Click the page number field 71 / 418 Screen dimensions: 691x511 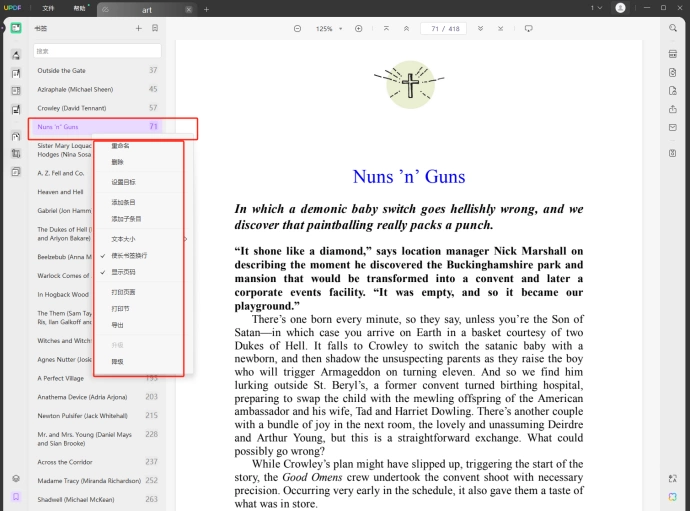[x=444, y=29]
